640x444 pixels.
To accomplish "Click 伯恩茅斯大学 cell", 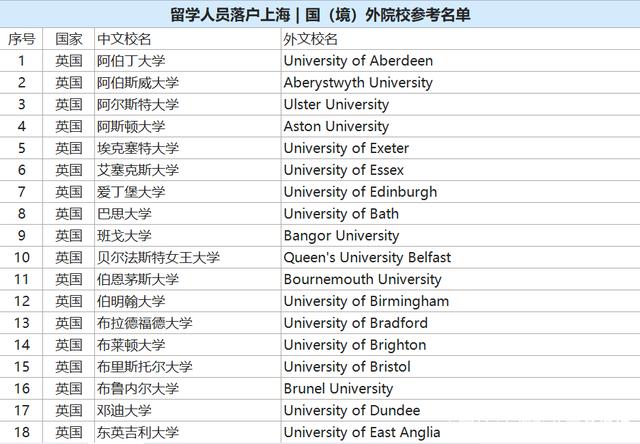I will click(x=188, y=279).
